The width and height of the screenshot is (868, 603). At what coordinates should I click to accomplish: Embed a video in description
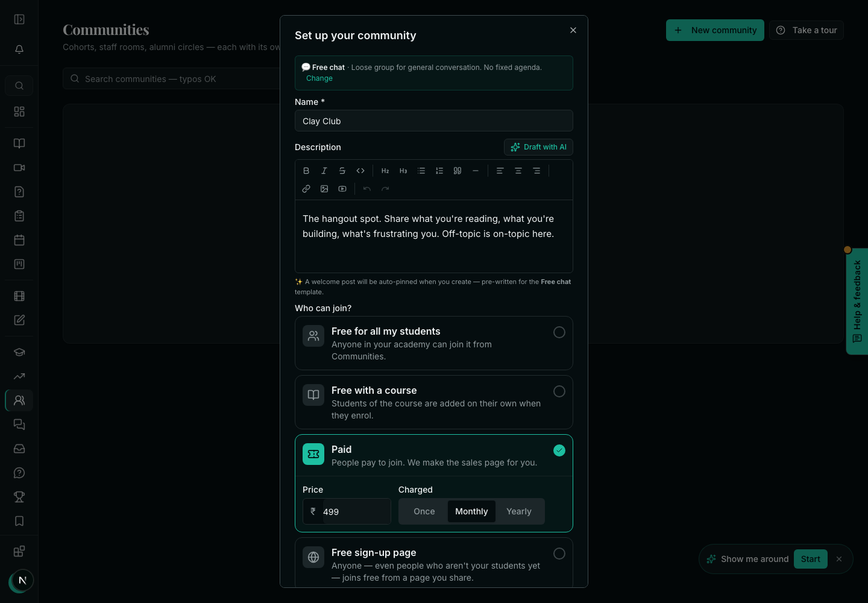[342, 189]
